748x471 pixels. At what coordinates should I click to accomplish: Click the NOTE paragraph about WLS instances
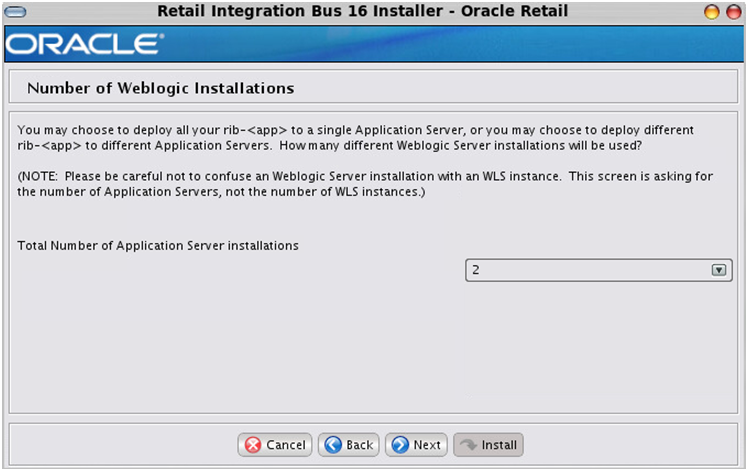click(365, 184)
